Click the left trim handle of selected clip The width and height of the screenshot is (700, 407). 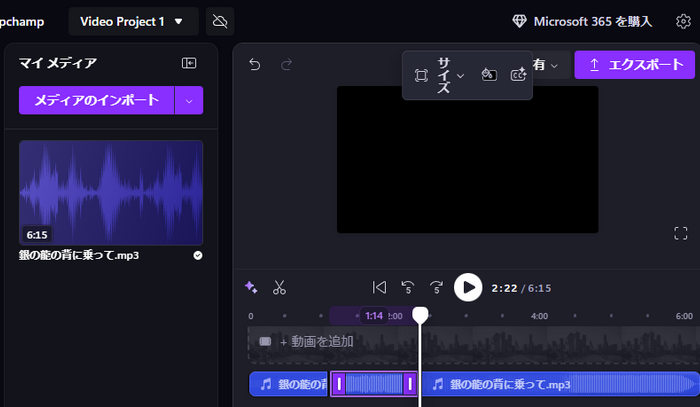click(x=339, y=384)
